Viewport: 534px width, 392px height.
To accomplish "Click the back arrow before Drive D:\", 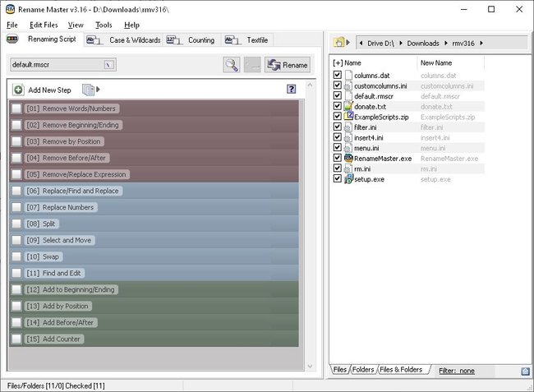I will tap(361, 44).
